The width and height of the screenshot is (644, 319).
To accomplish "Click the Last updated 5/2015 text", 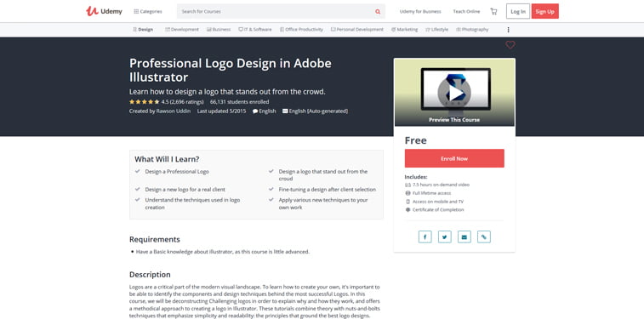I will pyautogui.click(x=221, y=111).
